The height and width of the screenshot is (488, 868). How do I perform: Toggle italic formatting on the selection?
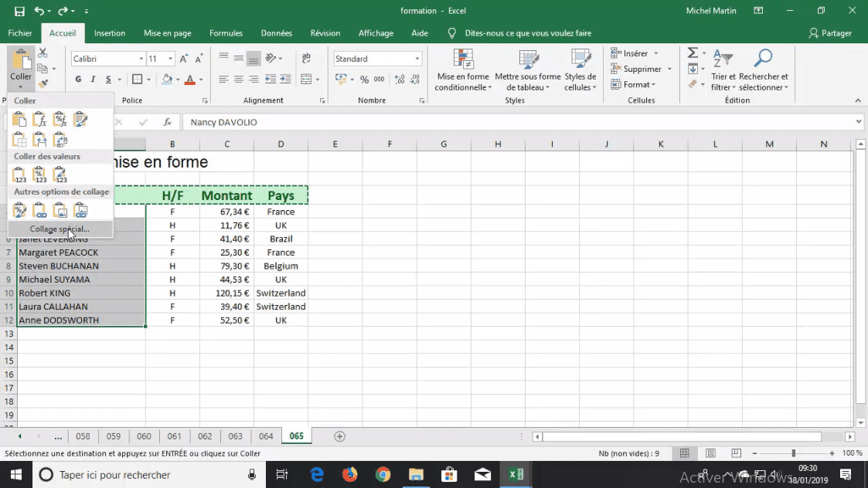coord(94,79)
